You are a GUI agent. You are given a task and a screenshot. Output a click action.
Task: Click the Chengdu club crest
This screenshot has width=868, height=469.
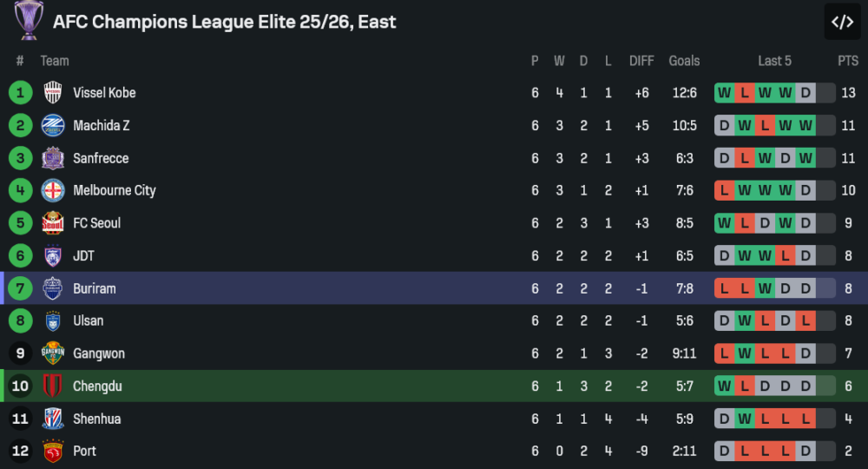(x=53, y=386)
